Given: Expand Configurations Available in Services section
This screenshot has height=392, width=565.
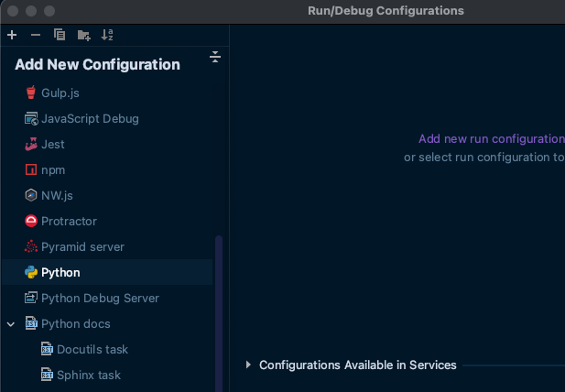Looking at the screenshot, I should pos(248,365).
